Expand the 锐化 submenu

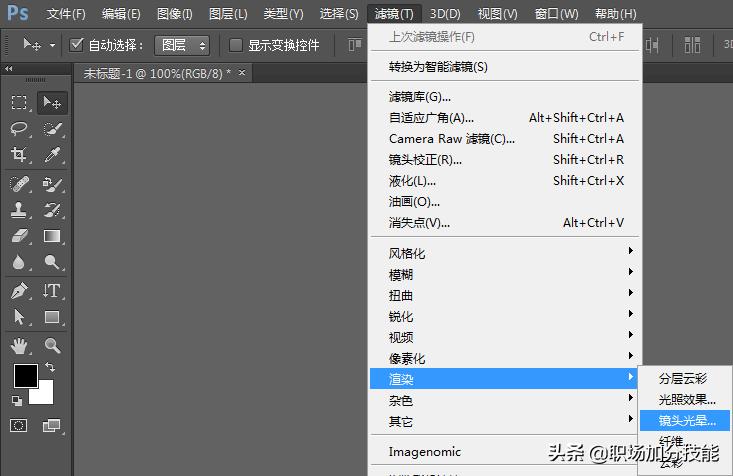pos(506,317)
